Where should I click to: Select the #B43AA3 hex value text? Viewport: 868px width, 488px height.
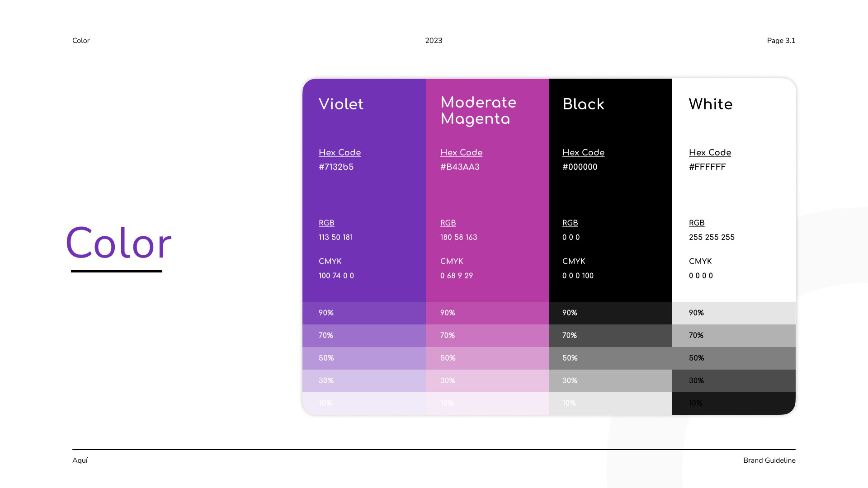[x=460, y=167]
